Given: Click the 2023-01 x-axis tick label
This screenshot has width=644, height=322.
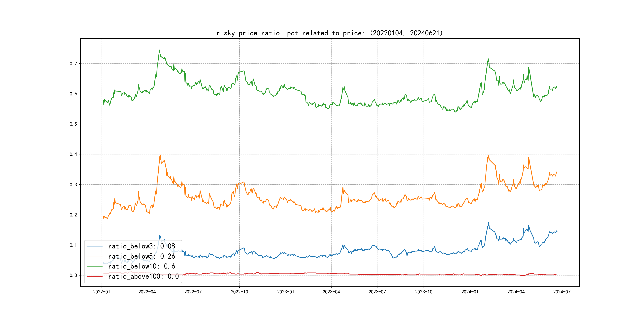Looking at the screenshot, I should pyautogui.click(x=285, y=292).
